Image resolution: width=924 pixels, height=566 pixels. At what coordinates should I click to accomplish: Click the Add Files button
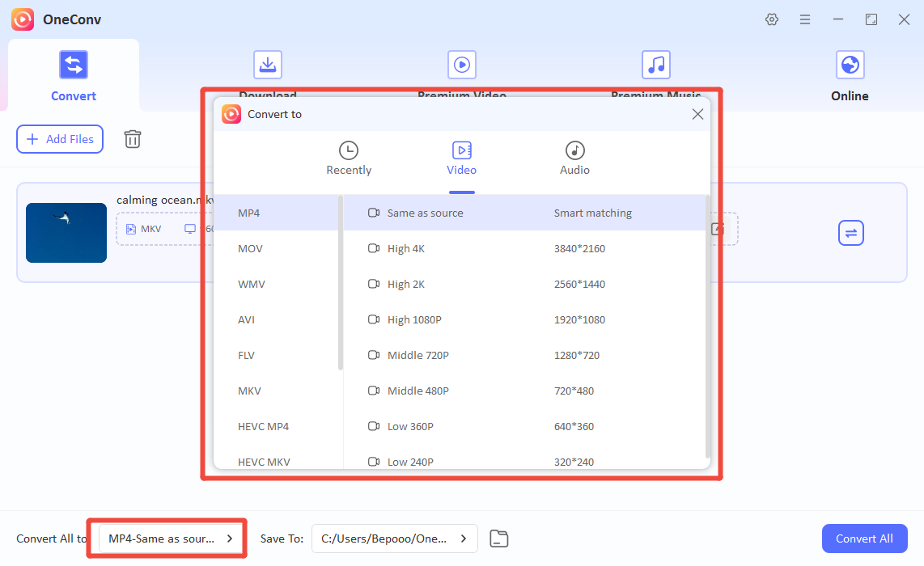[59, 138]
